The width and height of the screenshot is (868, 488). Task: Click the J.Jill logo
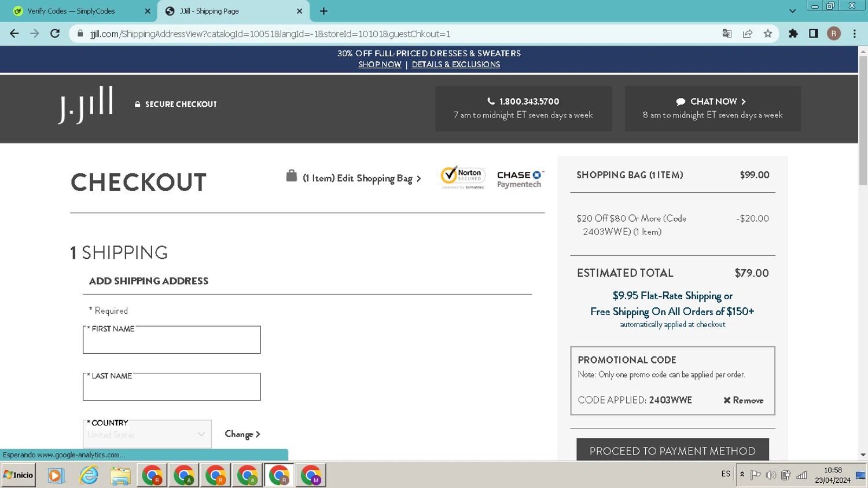point(86,105)
